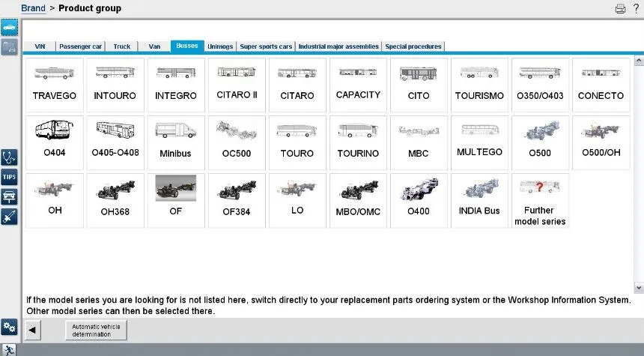This screenshot has width=644, height=356.
Task: Switch to the VIN tab
Action: tap(40, 46)
